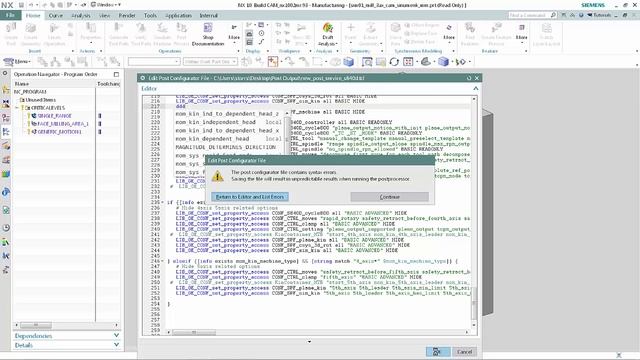640x360 pixels.
Task: Open Draft Analysis tool
Action: [x=327, y=34]
